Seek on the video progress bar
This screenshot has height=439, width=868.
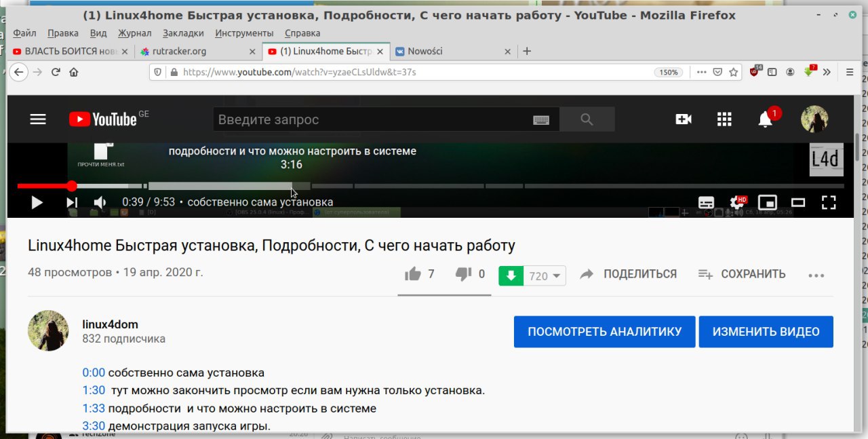click(x=431, y=186)
